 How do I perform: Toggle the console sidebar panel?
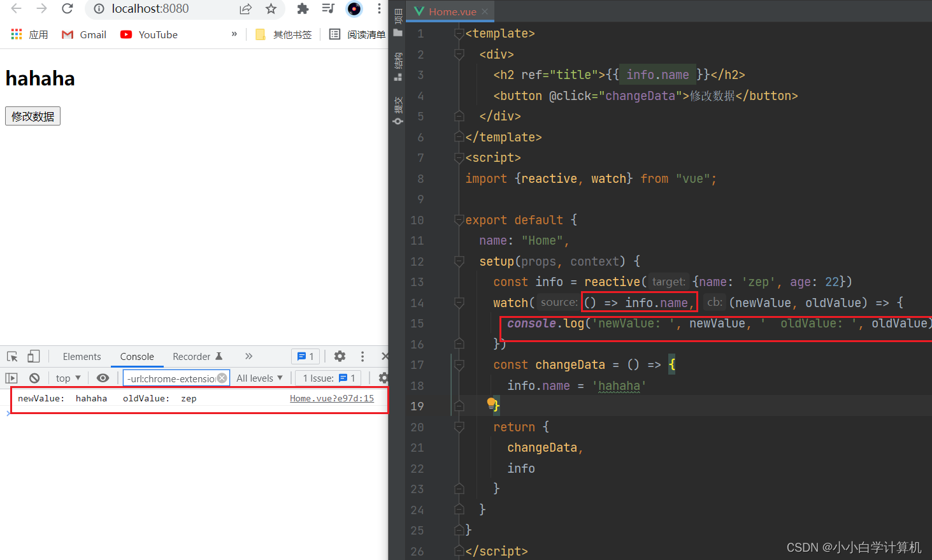[11, 378]
